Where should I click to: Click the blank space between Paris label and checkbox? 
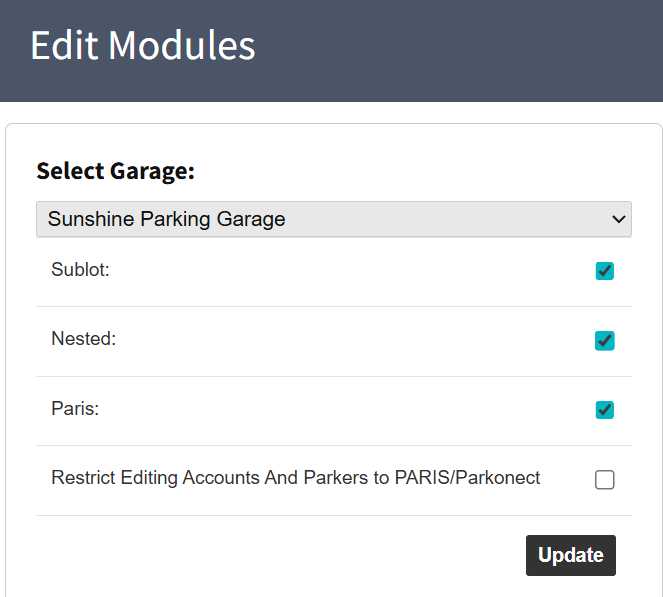point(340,410)
